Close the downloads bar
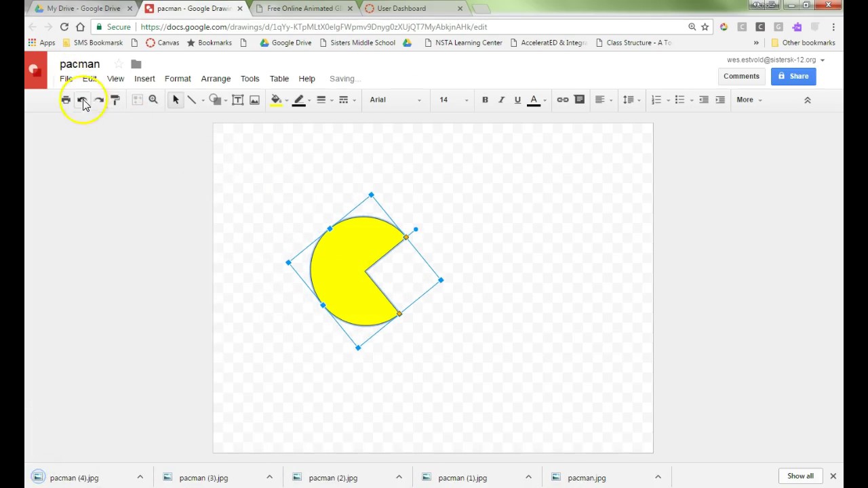868x488 pixels. [x=833, y=476]
